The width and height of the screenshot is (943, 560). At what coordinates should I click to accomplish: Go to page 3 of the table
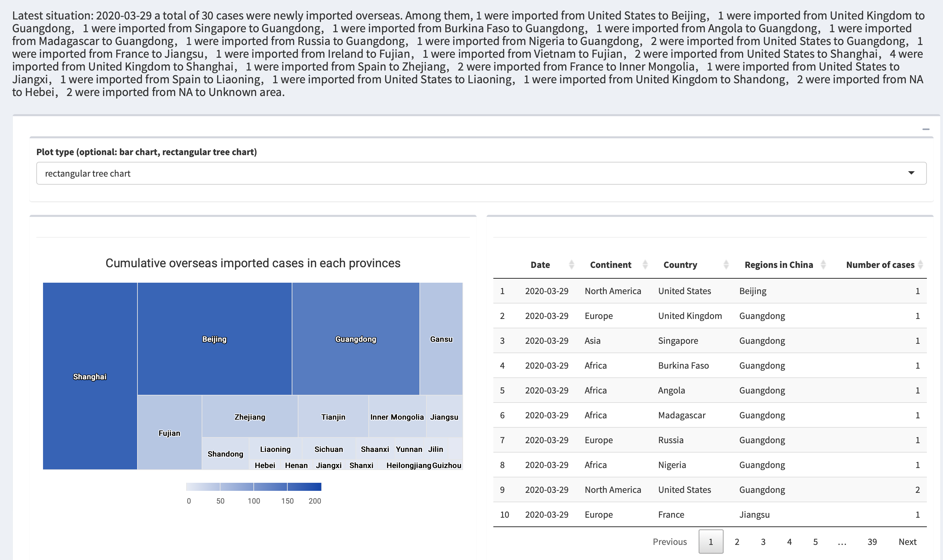(x=763, y=542)
